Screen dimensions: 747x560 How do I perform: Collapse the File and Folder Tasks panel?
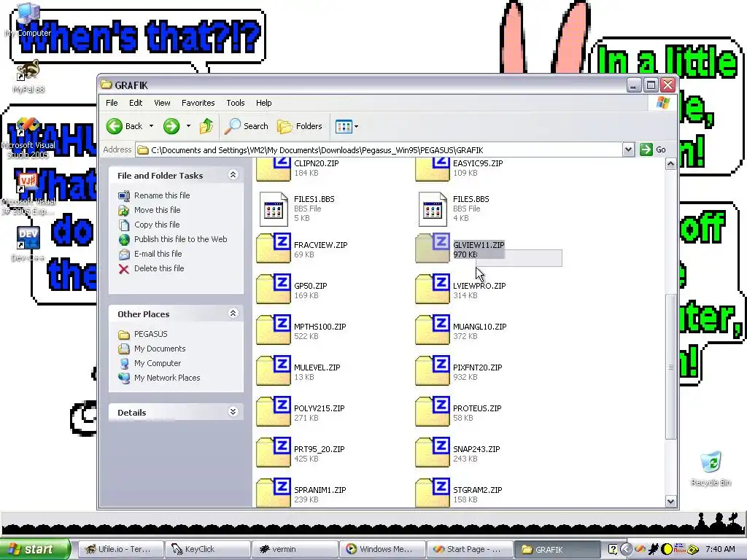(x=233, y=175)
